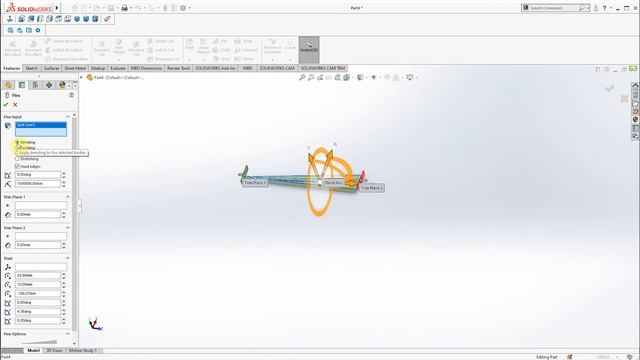Viewport: 640px width, 360px height.
Task: Click bodies selection box in Flex Input
Action: point(41,129)
